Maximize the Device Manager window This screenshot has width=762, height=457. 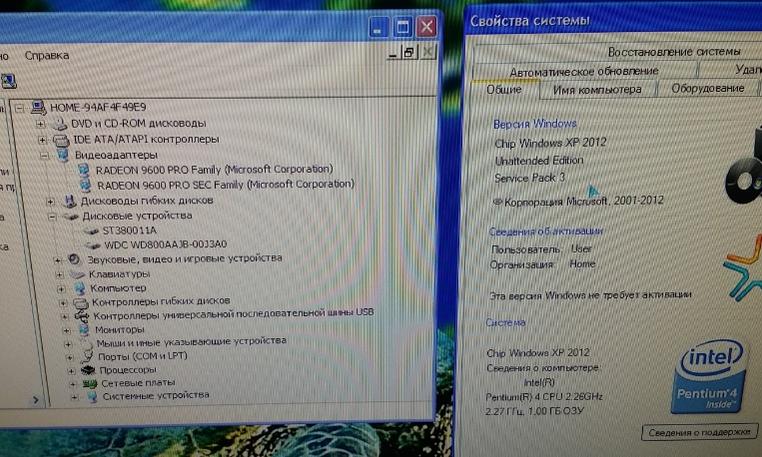402,27
